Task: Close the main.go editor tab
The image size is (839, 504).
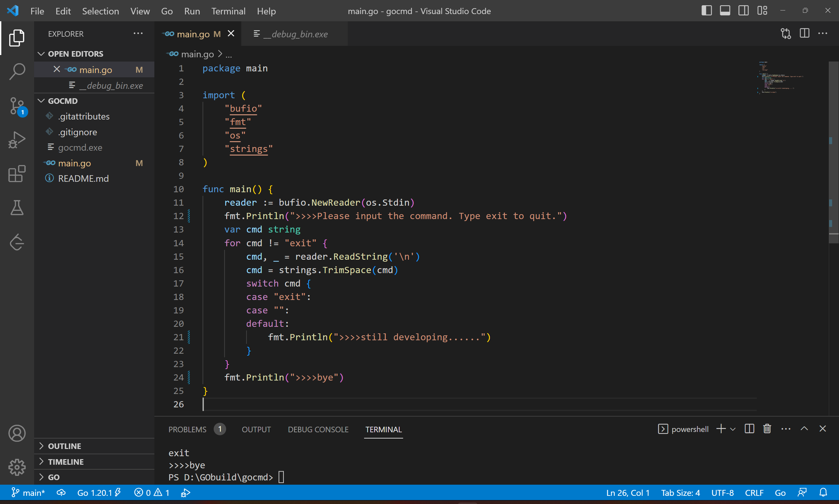Action: point(231,33)
